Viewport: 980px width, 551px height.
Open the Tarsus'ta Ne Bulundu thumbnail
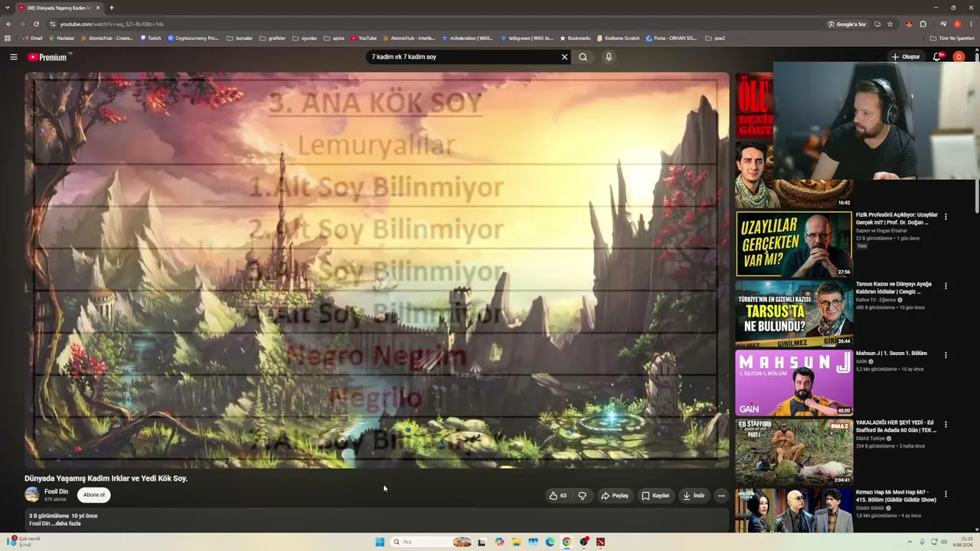(x=794, y=313)
